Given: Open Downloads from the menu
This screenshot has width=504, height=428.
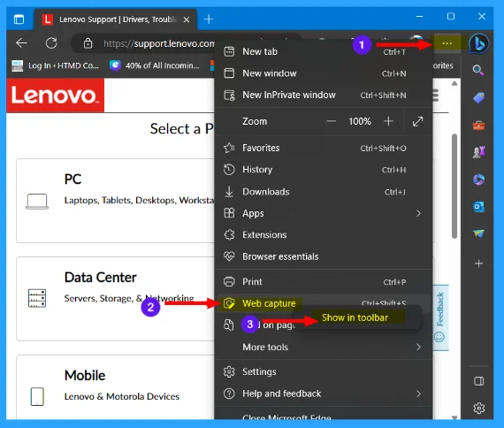Looking at the screenshot, I should [x=323, y=192].
